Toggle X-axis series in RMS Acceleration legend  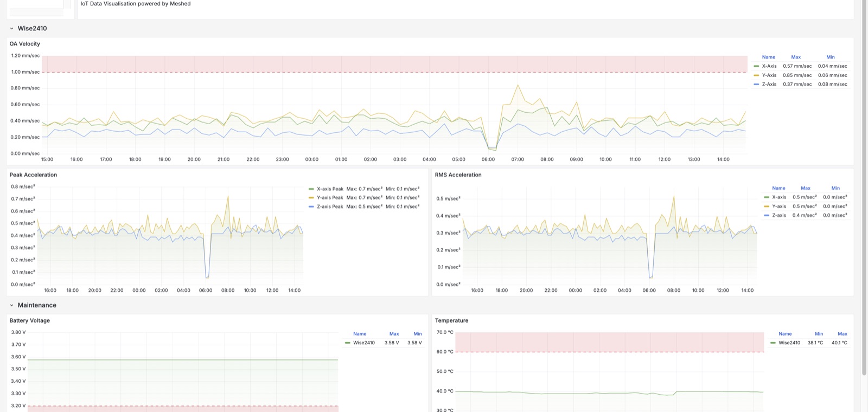coord(779,197)
